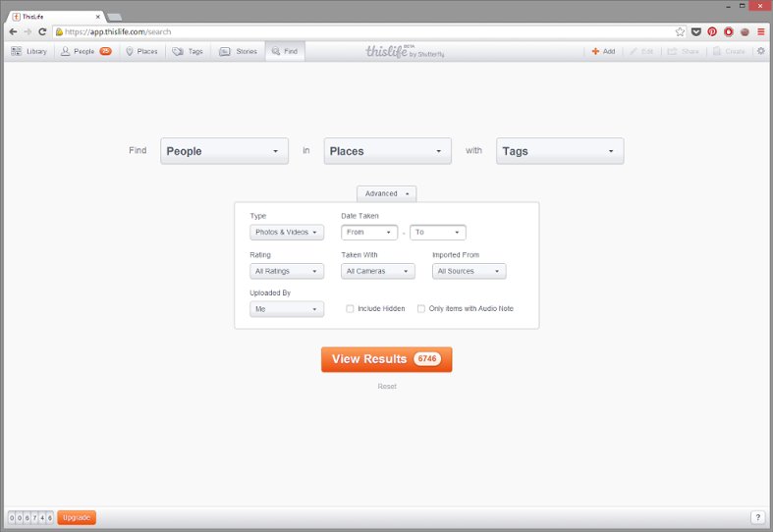Switch to the Tags tab
This screenshot has height=532, width=773.
[x=188, y=51]
